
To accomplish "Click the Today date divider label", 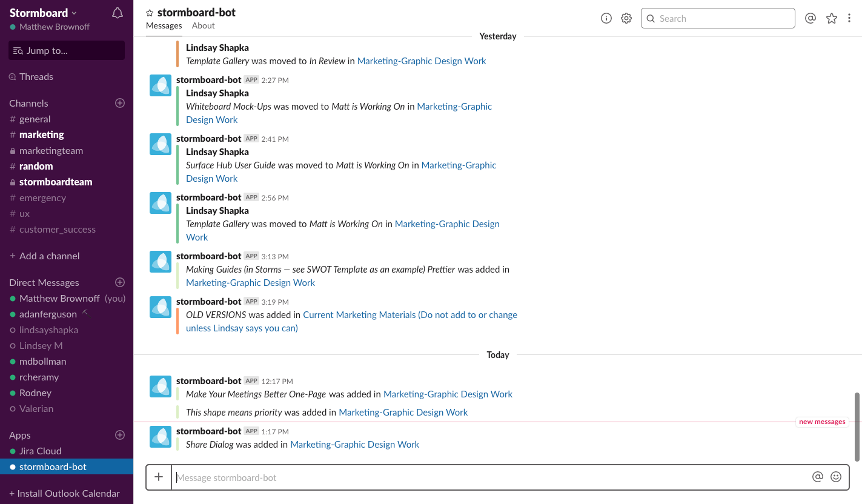I will (x=498, y=355).
